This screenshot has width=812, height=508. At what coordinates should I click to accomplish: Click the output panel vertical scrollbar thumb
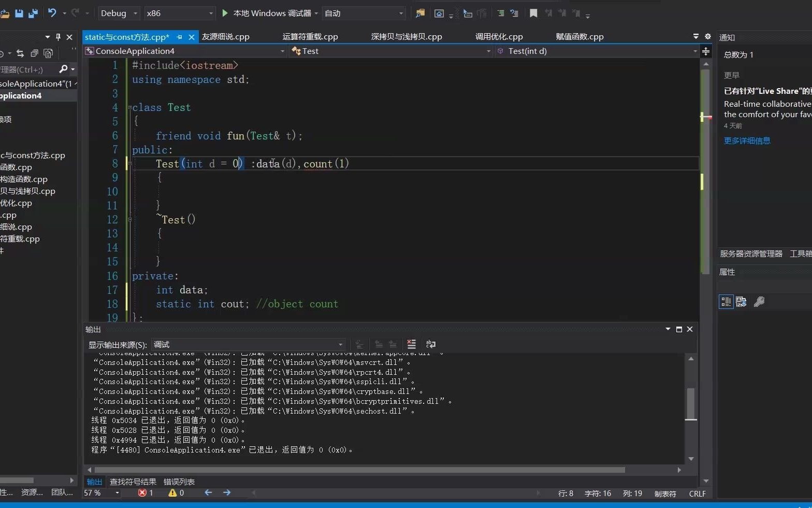point(691,403)
